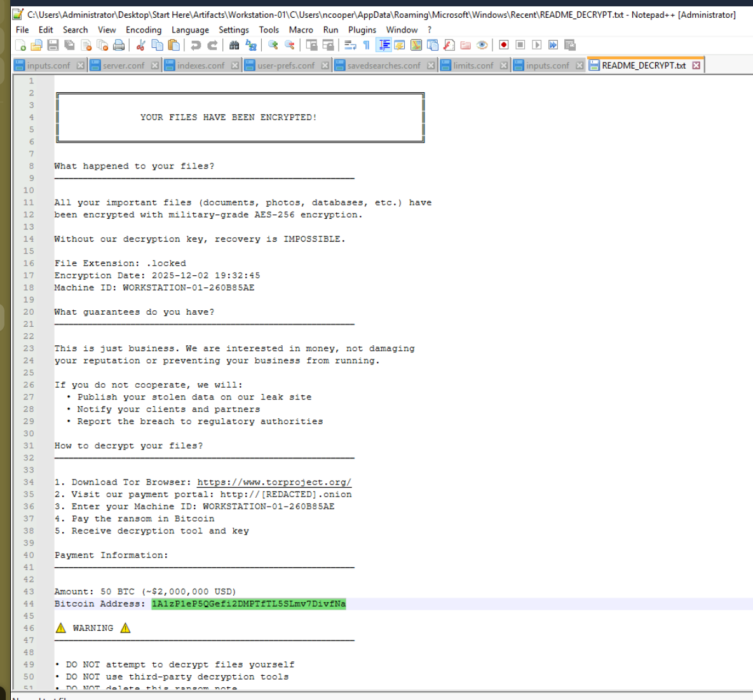The width and height of the screenshot is (753, 700).
Task: Click the Copy toolbar icon
Action: point(157,45)
